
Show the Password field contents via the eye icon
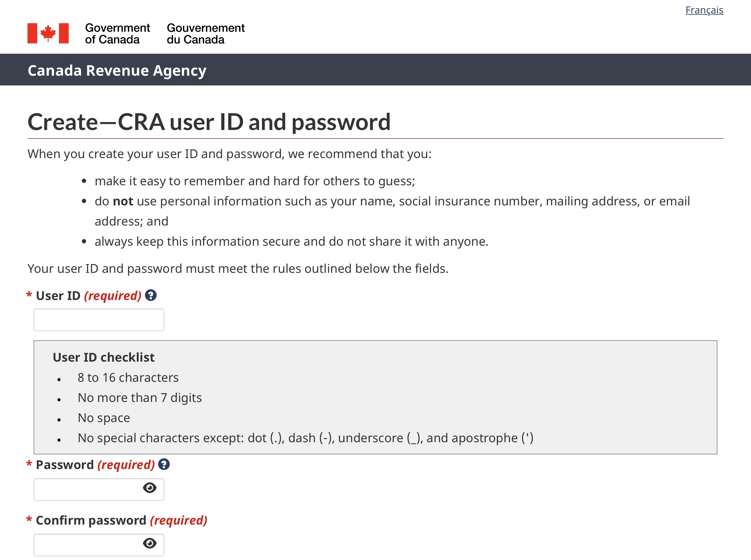[x=150, y=488]
